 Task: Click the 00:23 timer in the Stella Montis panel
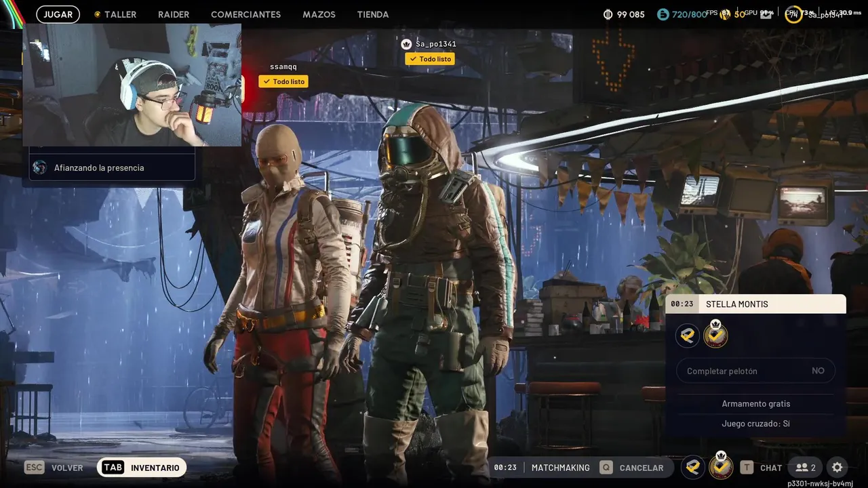[x=682, y=304]
